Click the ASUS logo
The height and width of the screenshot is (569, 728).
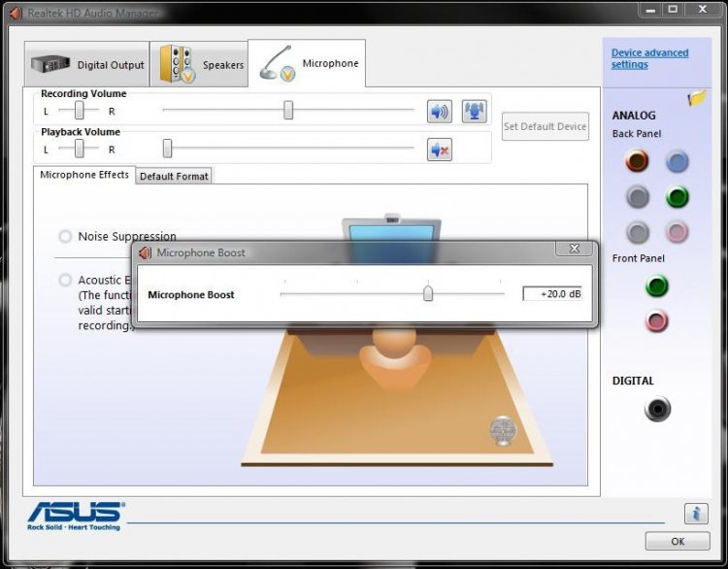pos(76,516)
